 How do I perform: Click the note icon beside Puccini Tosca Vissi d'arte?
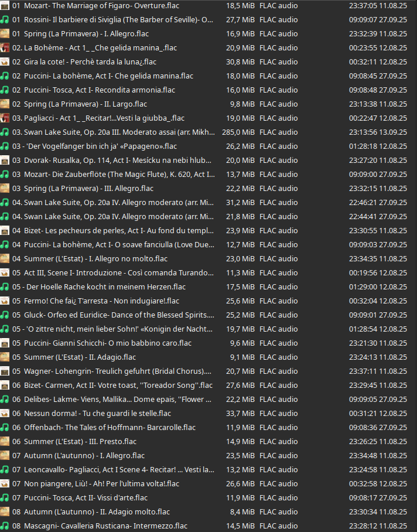5,497
